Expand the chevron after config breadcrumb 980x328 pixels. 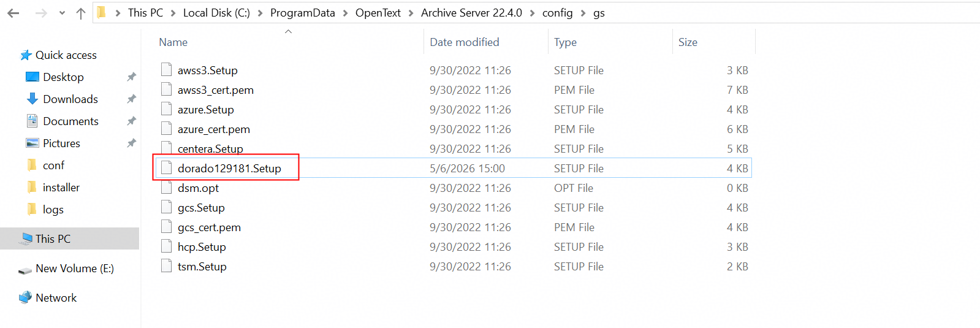pyautogui.click(x=583, y=13)
